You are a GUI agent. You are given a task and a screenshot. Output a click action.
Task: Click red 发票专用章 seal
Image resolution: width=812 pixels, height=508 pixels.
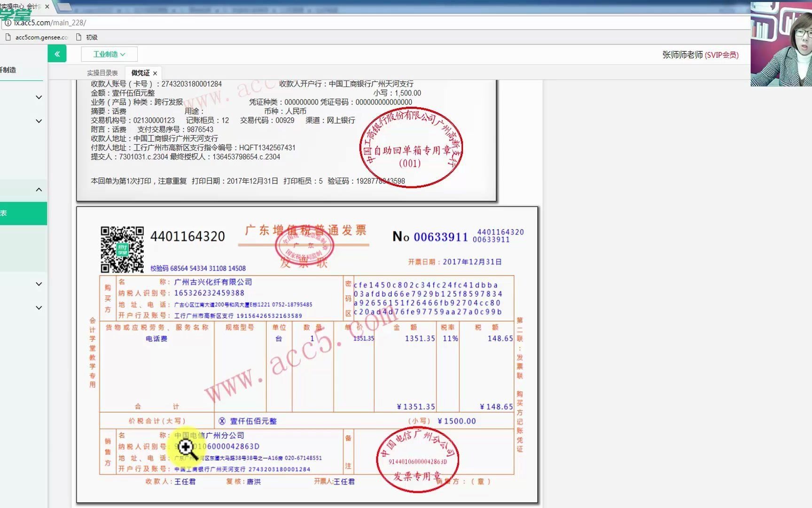pos(417,460)
